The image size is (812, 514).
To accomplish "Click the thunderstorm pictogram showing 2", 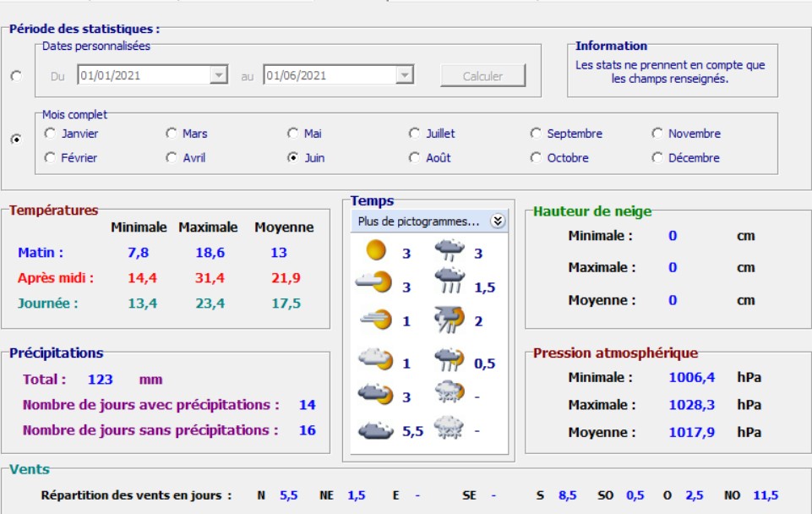I will pos(450,320).
